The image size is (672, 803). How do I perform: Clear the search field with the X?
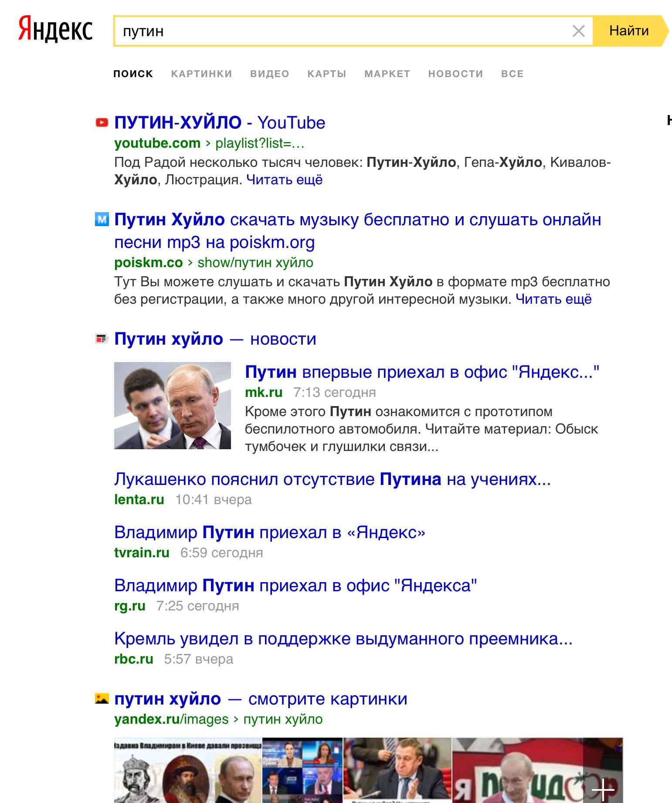pos(578,31)
